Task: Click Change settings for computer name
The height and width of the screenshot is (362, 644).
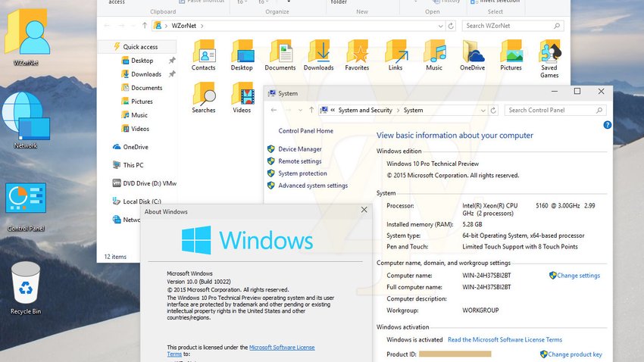Action: point(578,276)
